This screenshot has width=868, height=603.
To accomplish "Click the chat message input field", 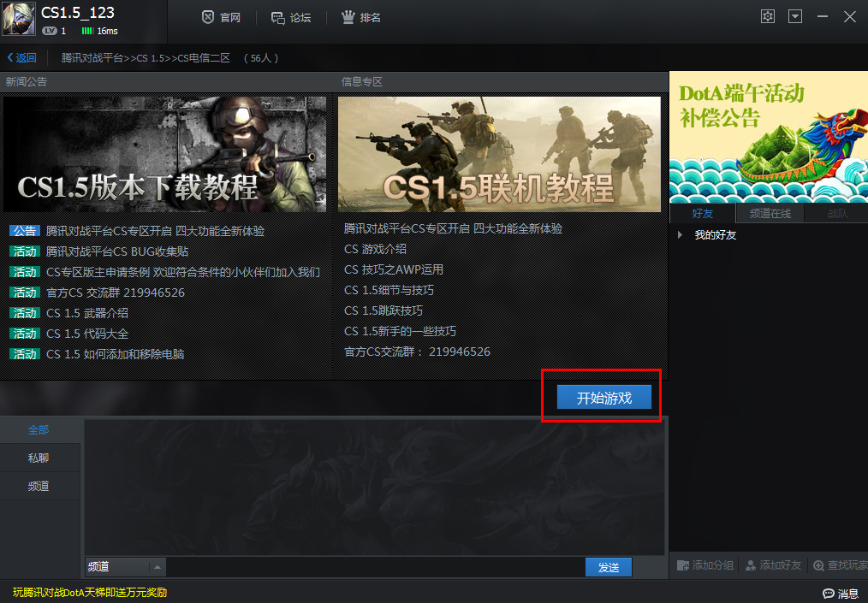I will point(375,566).
